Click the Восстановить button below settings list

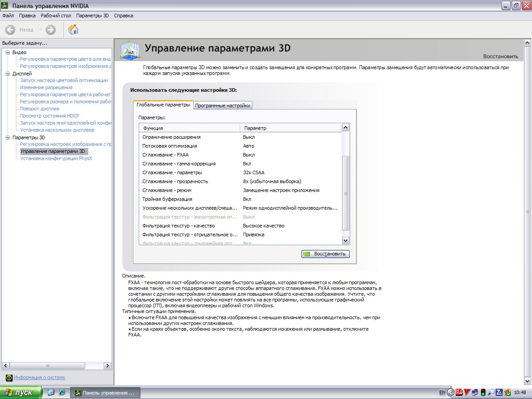tap(325, 254)
